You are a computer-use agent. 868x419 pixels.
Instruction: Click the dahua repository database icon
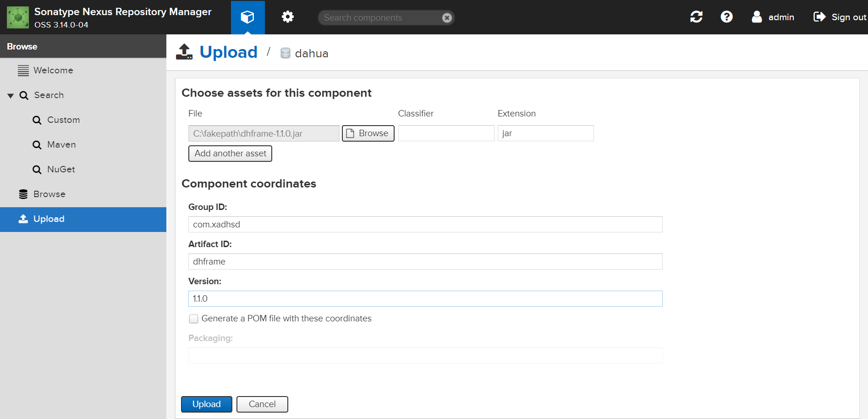click(x=285, y=53)
